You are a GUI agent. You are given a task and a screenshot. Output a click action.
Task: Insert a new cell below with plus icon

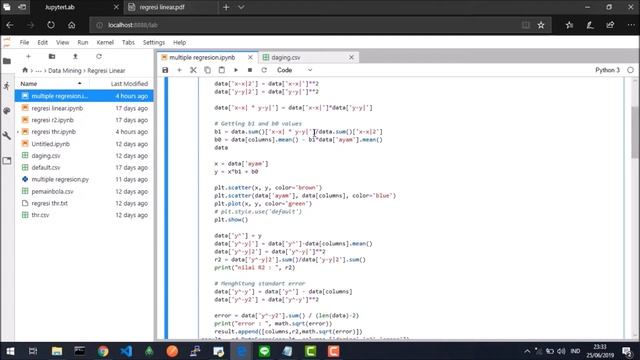[x=179, y=70]
